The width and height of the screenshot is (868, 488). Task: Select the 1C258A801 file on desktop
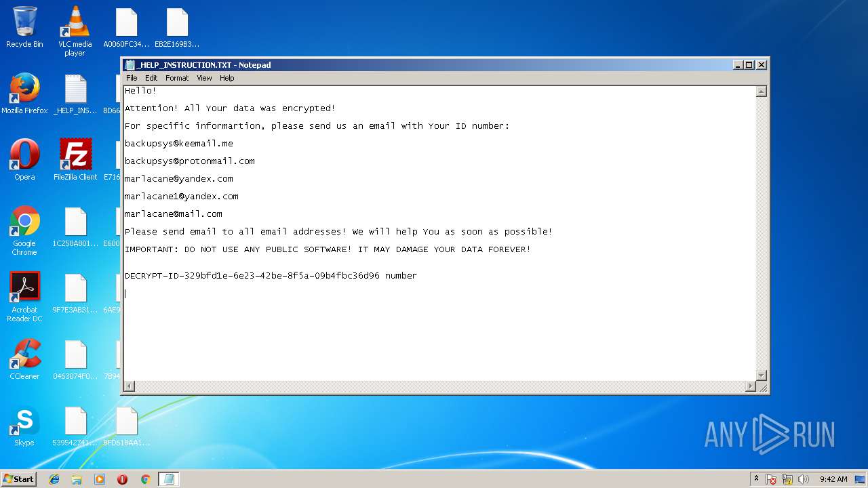point(75,226)
